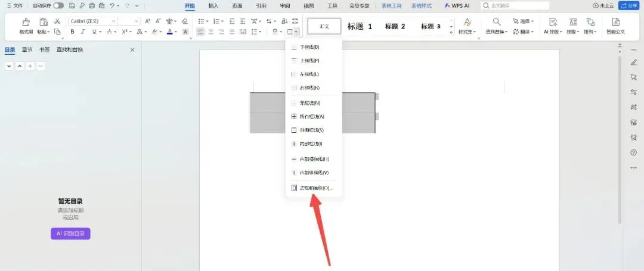Apply the Heading 1 (标题 1) style
This screenshot has width=644, height=271.
[360, 26]
